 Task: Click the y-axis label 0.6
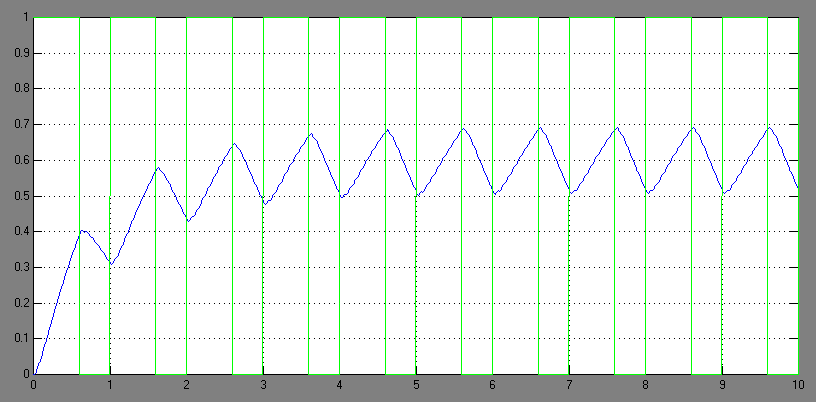tap(20, 160)
